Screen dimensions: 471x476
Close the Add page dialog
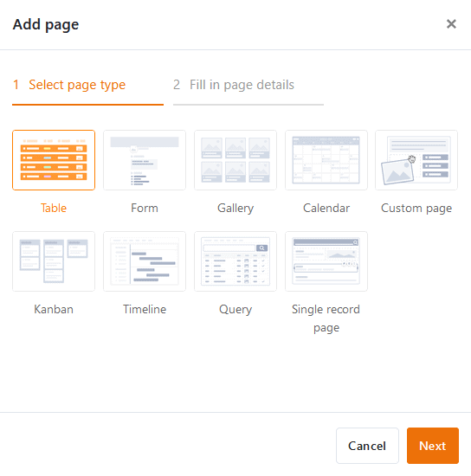click(451, 23)
